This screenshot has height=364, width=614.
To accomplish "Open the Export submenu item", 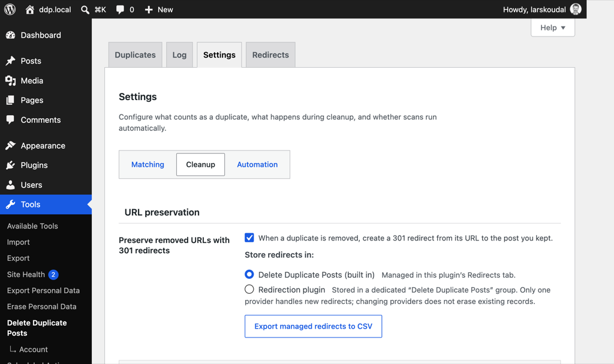I will [x=19, y=258].
